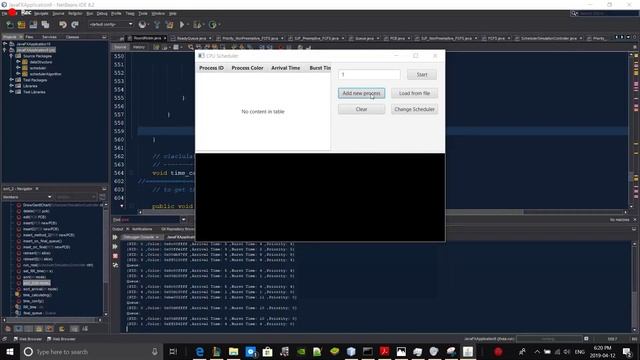Click the Run Project play icon
The height and width of the screenshot is (360, 640).
(x=182, y=25)
